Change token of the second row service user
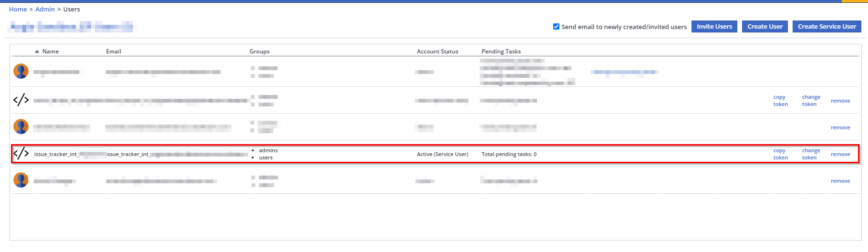 [x=811, y=101]
